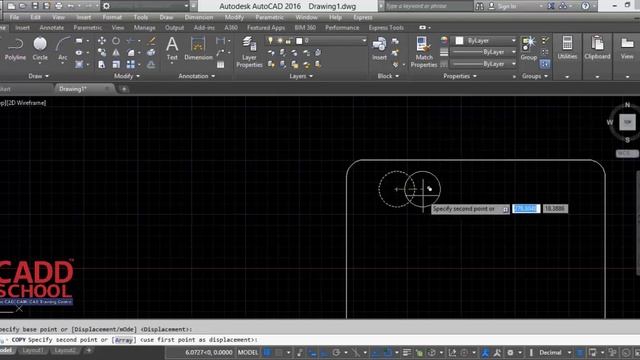Toggle layer 0 freeze sun icon
640x360 pixels.
(280, 40)
